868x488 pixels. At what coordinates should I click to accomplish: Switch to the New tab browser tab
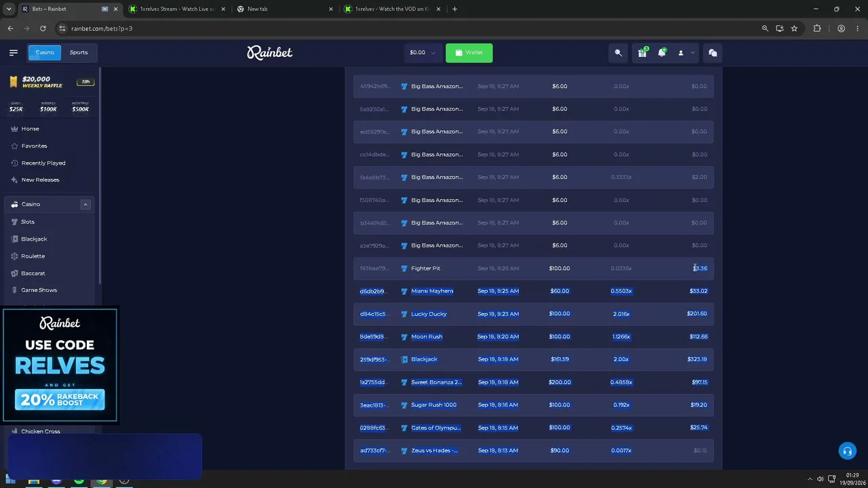tap(283, 9)
